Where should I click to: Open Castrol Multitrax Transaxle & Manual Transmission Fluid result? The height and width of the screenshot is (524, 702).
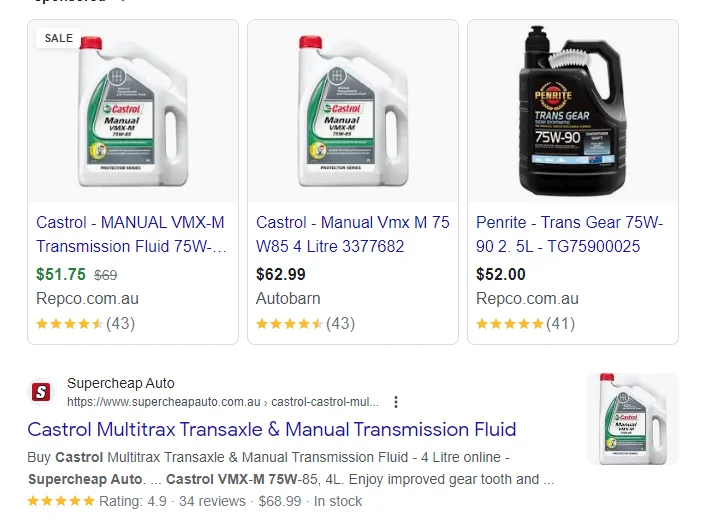point(271,430)
